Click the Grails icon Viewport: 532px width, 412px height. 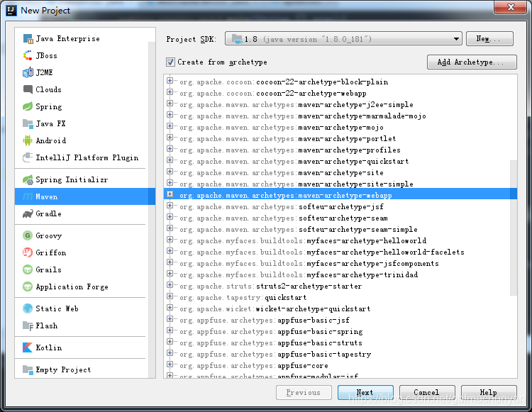[x=28, y=269]
